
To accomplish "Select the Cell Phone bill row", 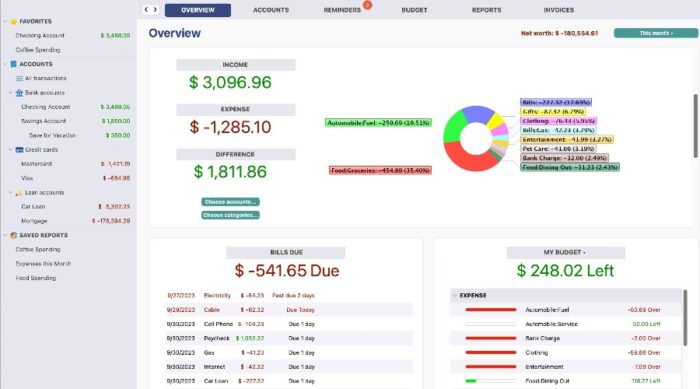I will (x=289, y=324).
